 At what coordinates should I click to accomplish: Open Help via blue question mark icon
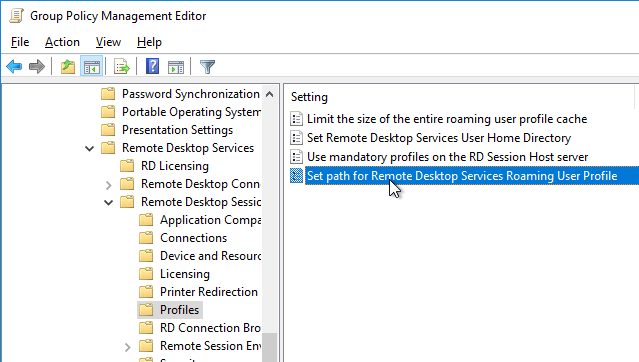(x=152, y=66)
